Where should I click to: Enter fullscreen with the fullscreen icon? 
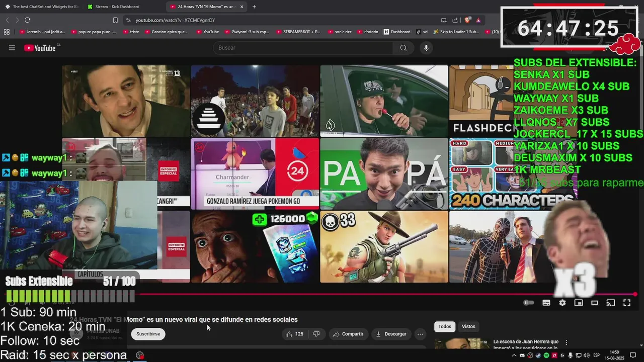tap(627, 303)
